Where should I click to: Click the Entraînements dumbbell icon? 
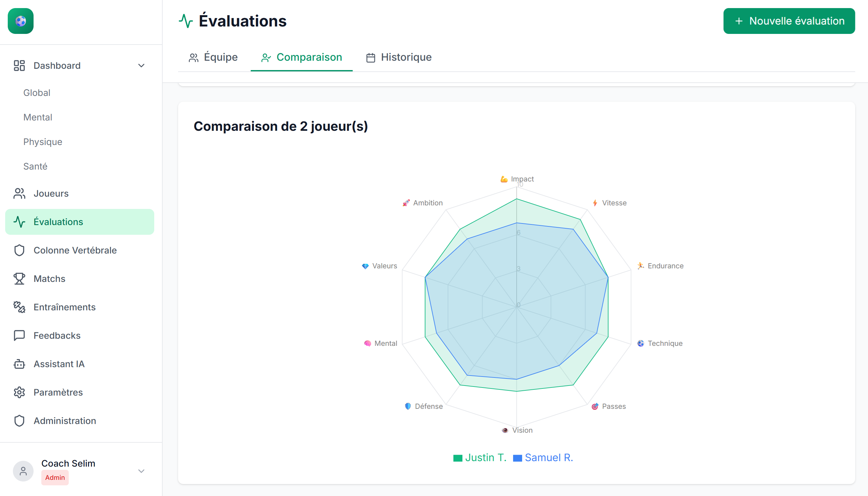pos(19,307)
